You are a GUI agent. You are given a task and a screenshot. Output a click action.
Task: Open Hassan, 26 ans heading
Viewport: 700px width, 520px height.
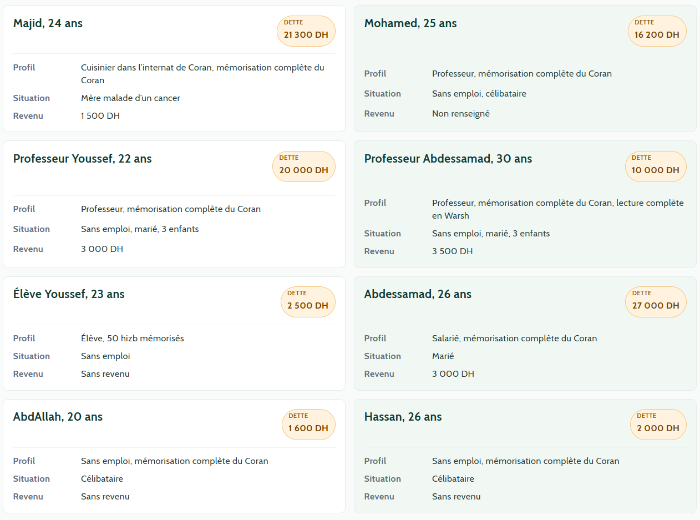[x=403, y=417]
